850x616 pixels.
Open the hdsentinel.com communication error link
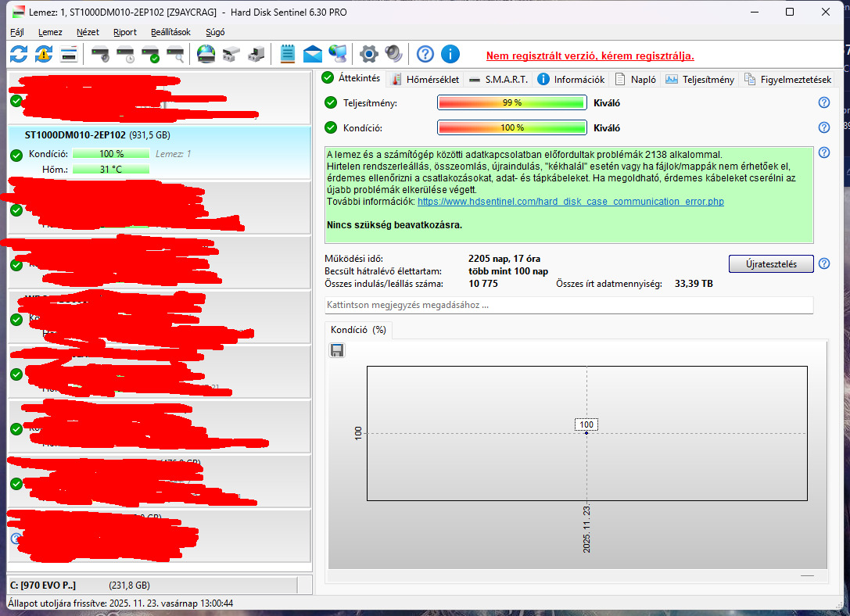tap(570, 201)
